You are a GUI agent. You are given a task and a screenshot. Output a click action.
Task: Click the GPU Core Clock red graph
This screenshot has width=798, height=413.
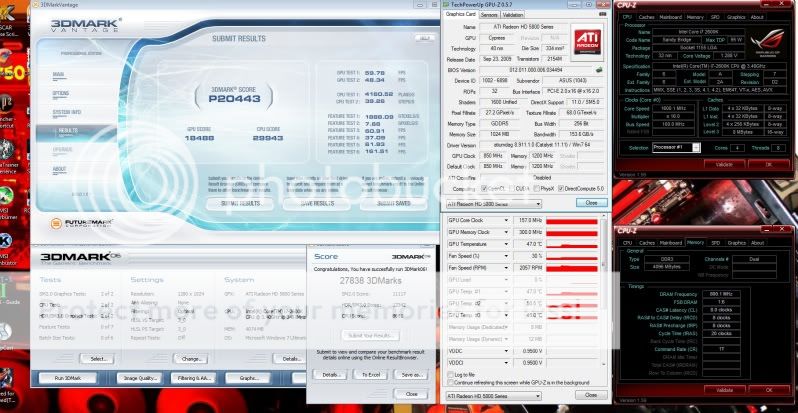click(x=572, y=221)
